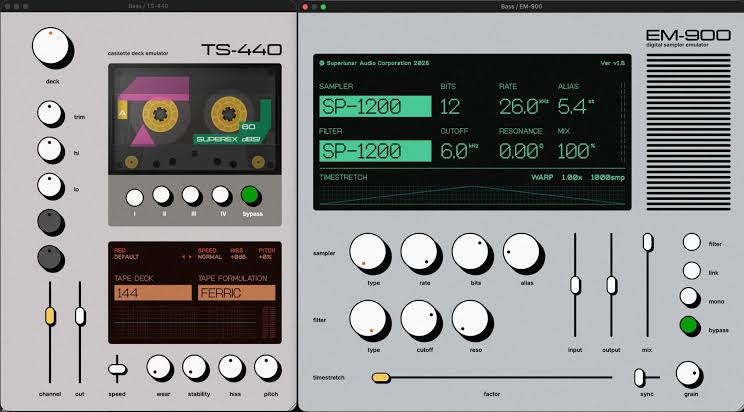Click the out slider handle in TS-440
The image size is (744, 412).
pyautogui.click(x=80, y=316)
